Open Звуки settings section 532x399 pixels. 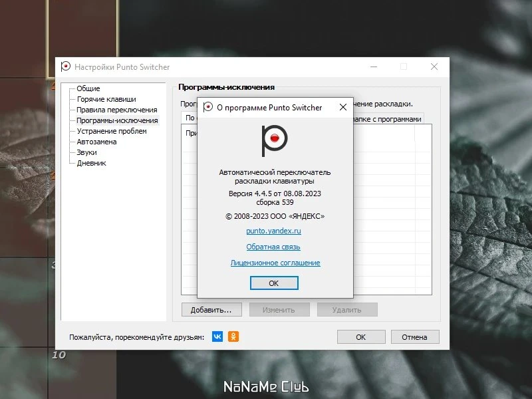tap(86, 152)
